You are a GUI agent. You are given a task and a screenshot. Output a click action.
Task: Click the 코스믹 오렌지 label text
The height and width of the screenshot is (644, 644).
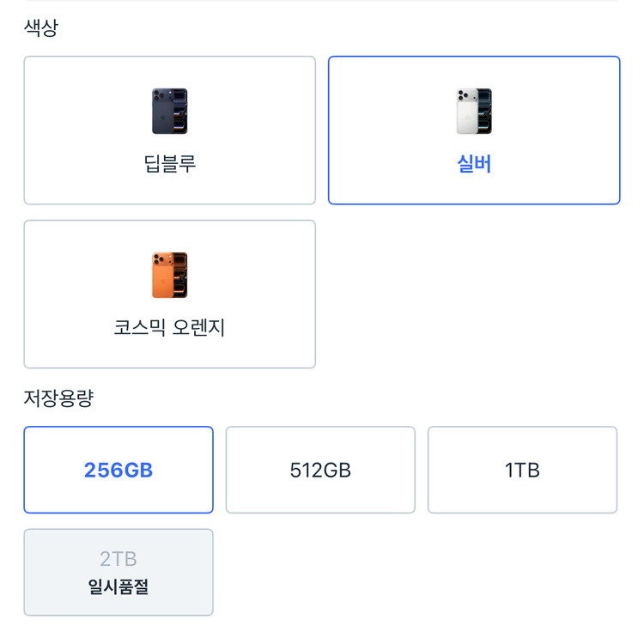pyautogui.click(x=170, y=327)
